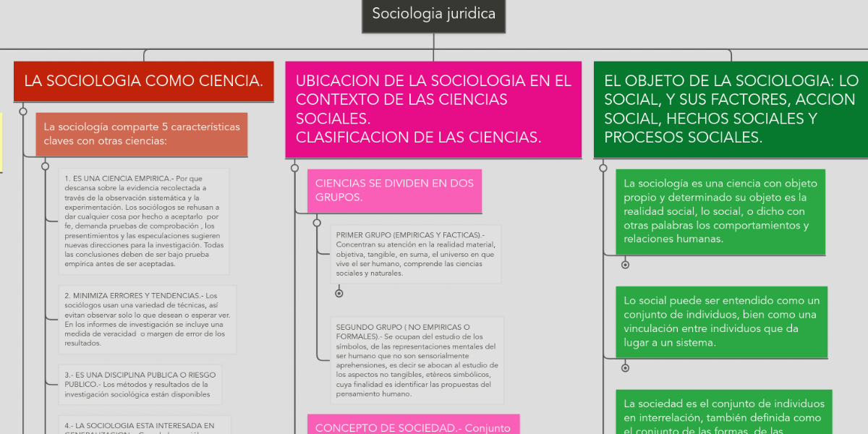
Task: Click the pink CONCEPTO DE SOCIEDAD node
Action: coord(413,426)
